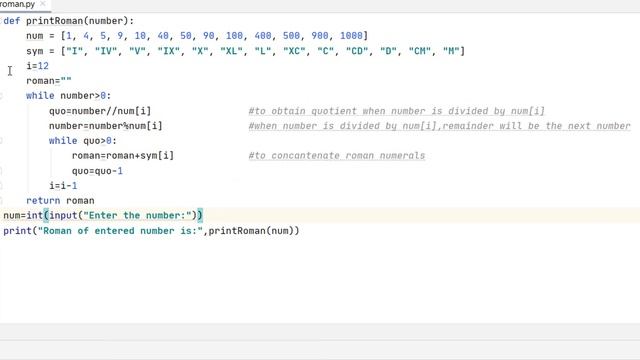Click the 'def' keyword

[12, 21]
